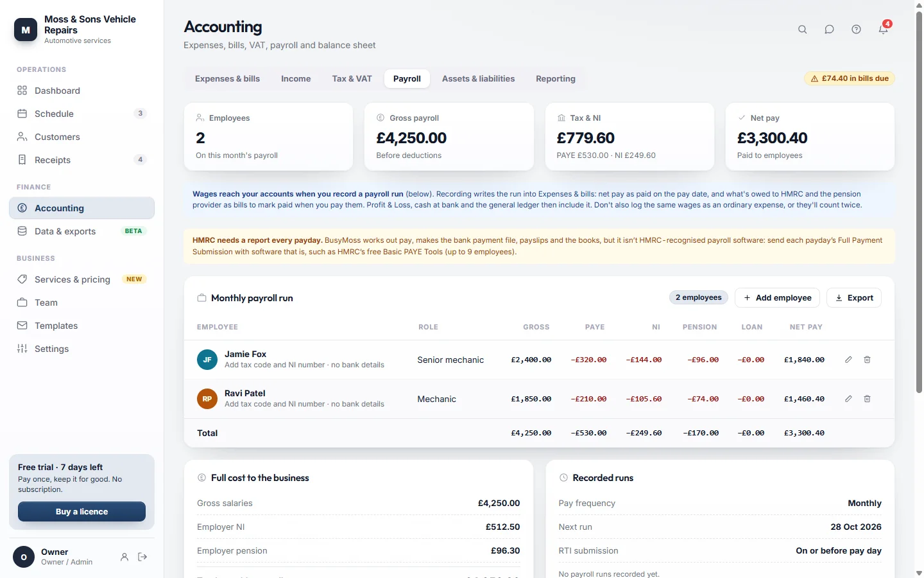Click the 2 employees badge
Screen dimensions: 924x578
tap(699, 297)
